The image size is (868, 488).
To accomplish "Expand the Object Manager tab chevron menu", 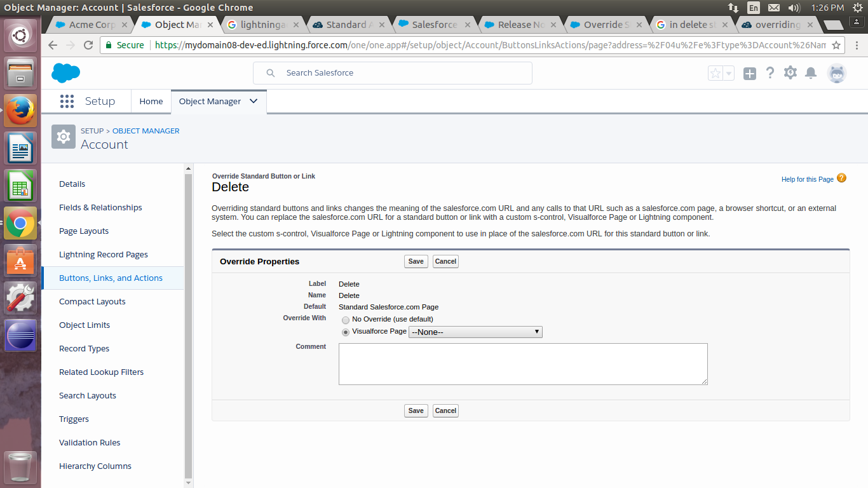I will (x=254, y=101).
